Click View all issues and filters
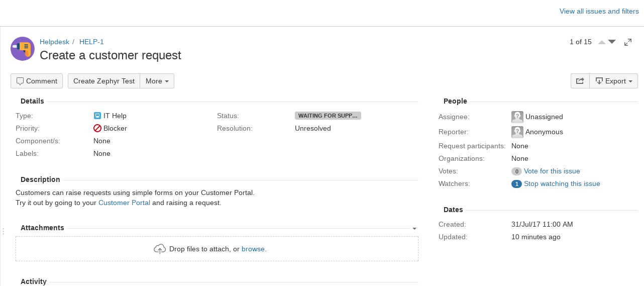The width and height of the screenshot is (644, 286). pos(599,11)
